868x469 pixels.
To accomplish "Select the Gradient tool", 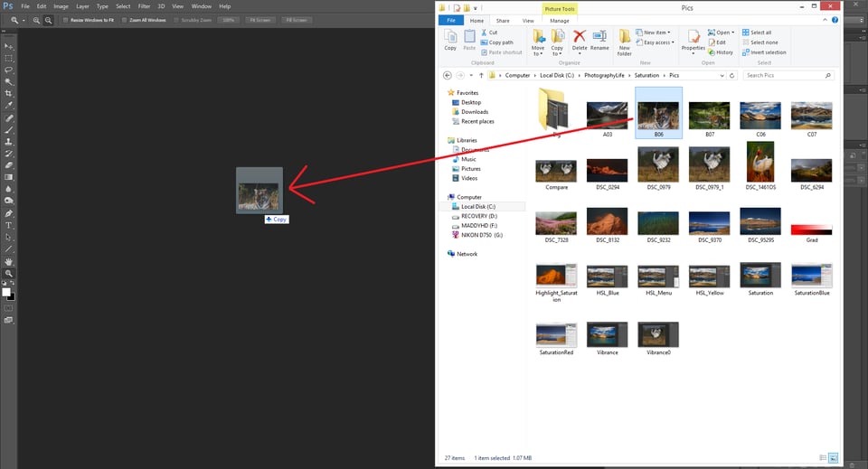I will pyautogui.click(x=8, y=177).
